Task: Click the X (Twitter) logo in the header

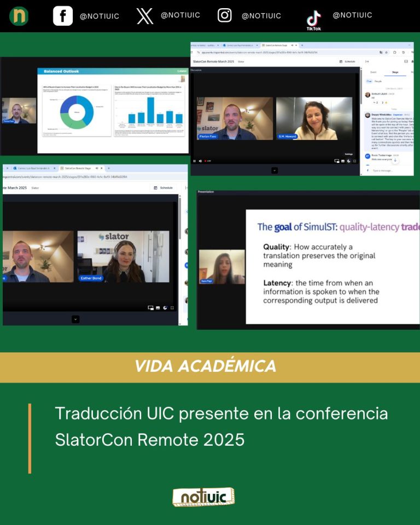Action: 145,16
